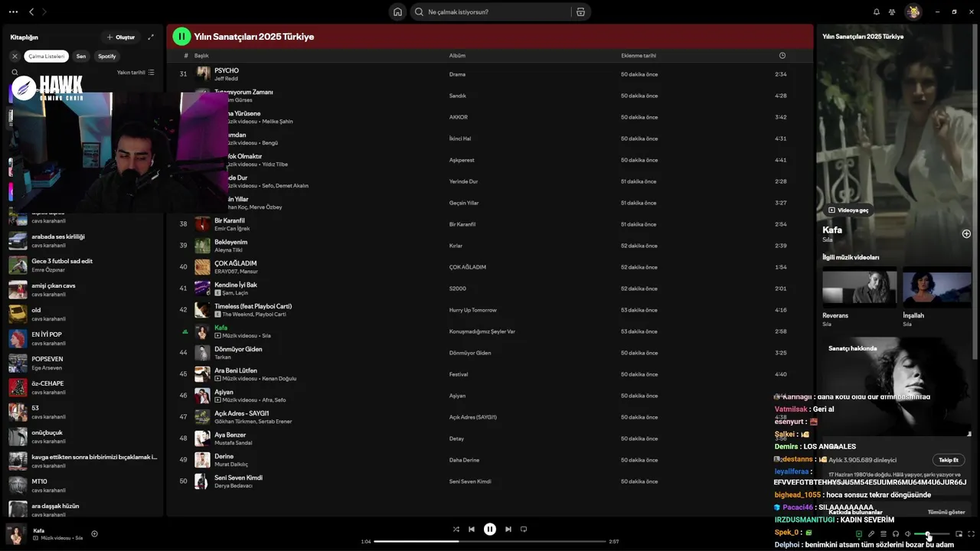The height and width of the screenshot is (551, 980).
Task: Open the three-dot app menu
Action: [x=13, y=11]
